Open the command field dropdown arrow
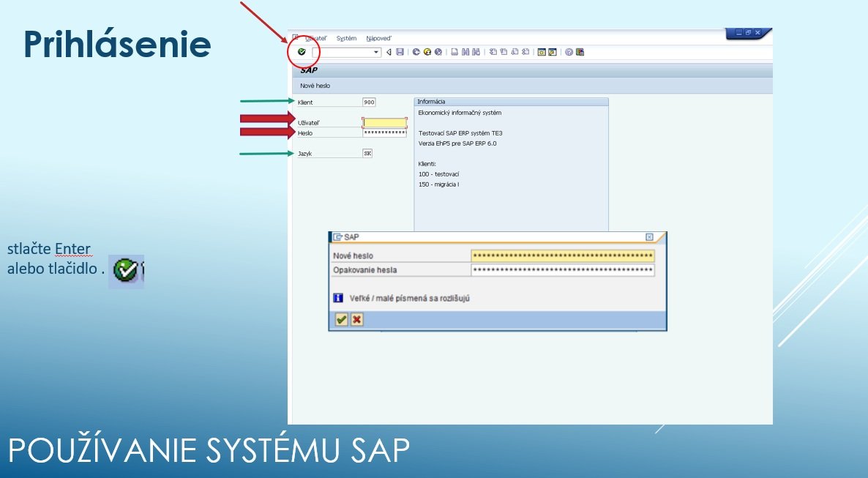The width and height of the screenshot is (868, 478). tap(377, 52)
